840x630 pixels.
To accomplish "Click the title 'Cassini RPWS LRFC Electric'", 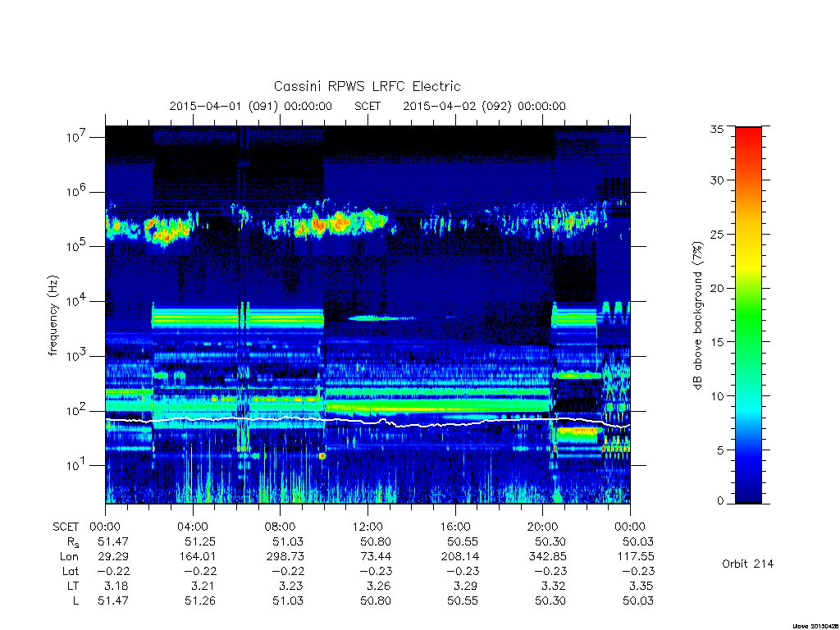I will 367,86.
